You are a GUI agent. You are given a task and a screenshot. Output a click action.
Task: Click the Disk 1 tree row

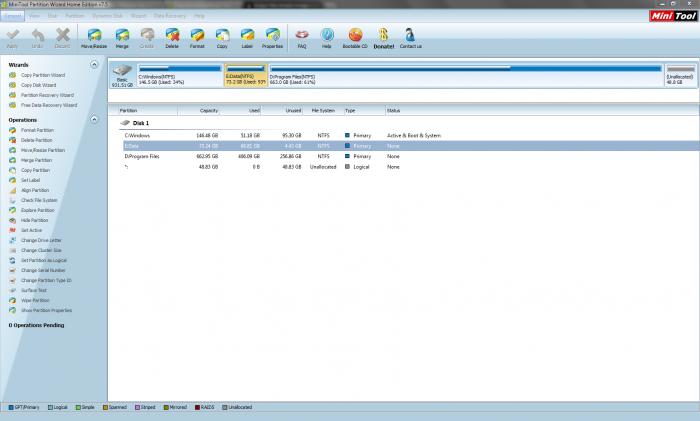click(141, 123)
